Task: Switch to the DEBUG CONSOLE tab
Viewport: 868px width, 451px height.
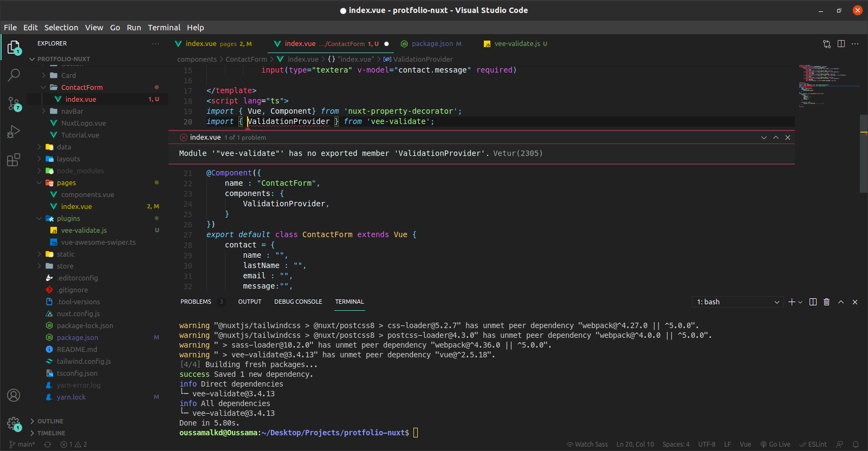Action: pos(298,302)
